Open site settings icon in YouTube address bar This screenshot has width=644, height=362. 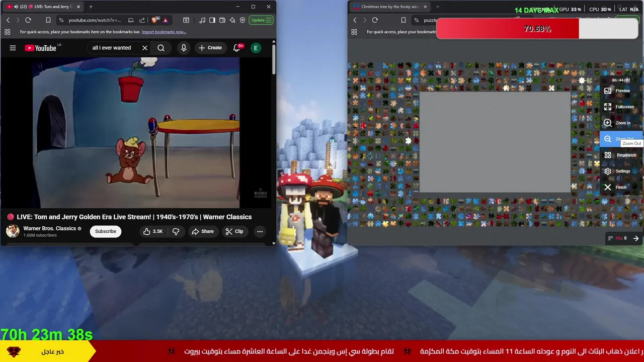pyautogui.click(x=61, y=20)
